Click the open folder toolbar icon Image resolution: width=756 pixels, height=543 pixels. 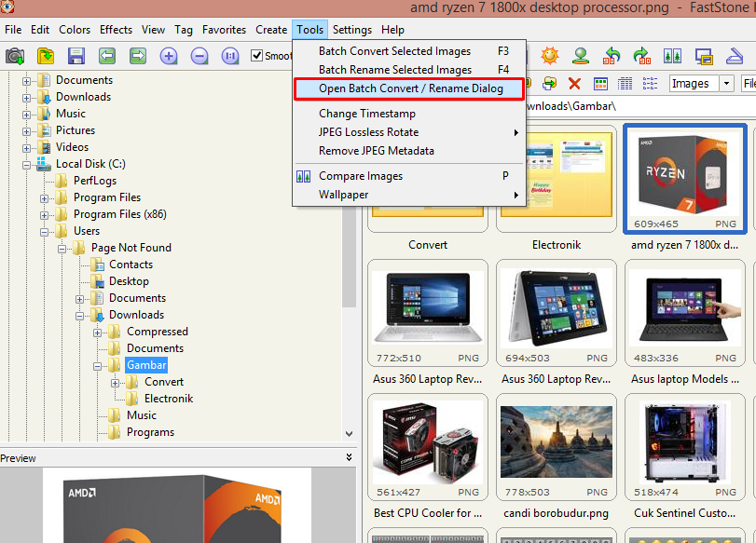click(46, 57)
